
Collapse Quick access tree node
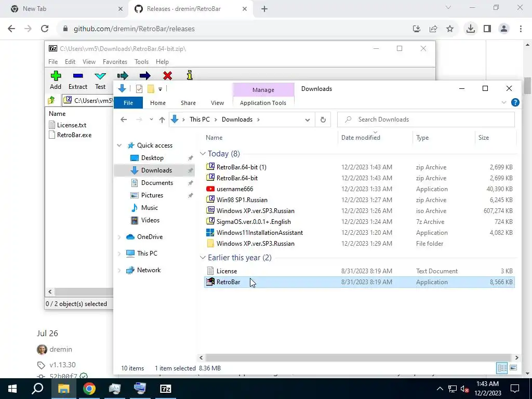pyautogui.click(x=119, y=145)
